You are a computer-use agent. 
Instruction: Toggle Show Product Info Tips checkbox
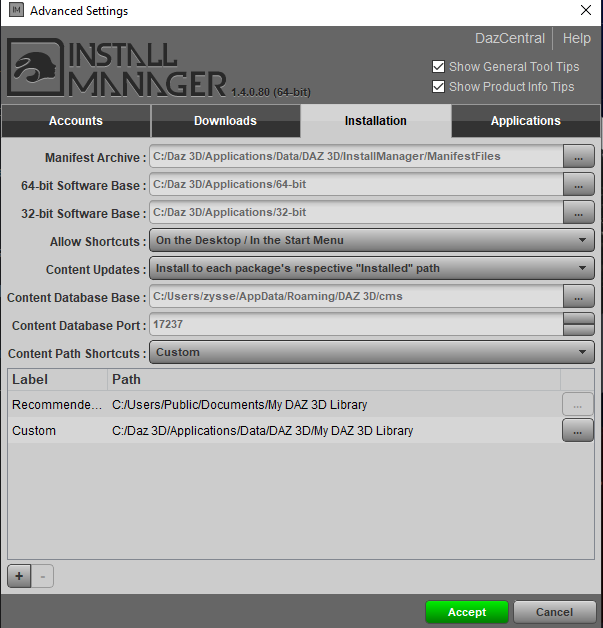pos(438,87)
